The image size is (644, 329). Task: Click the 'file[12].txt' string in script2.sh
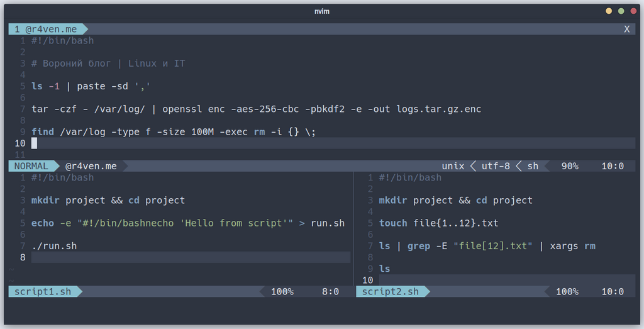point(493,246)
